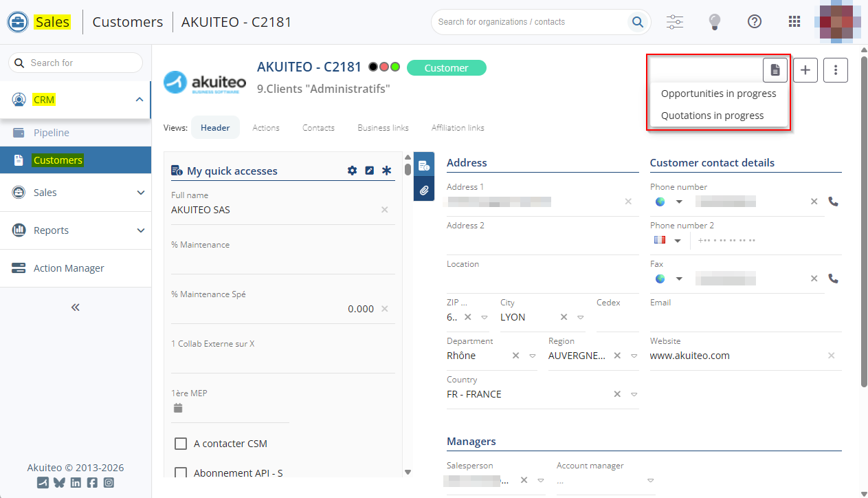This screenshot has width=868, height=498.
Task: Check the A contacter CSM checkbox
Action: tap(181, 444)
